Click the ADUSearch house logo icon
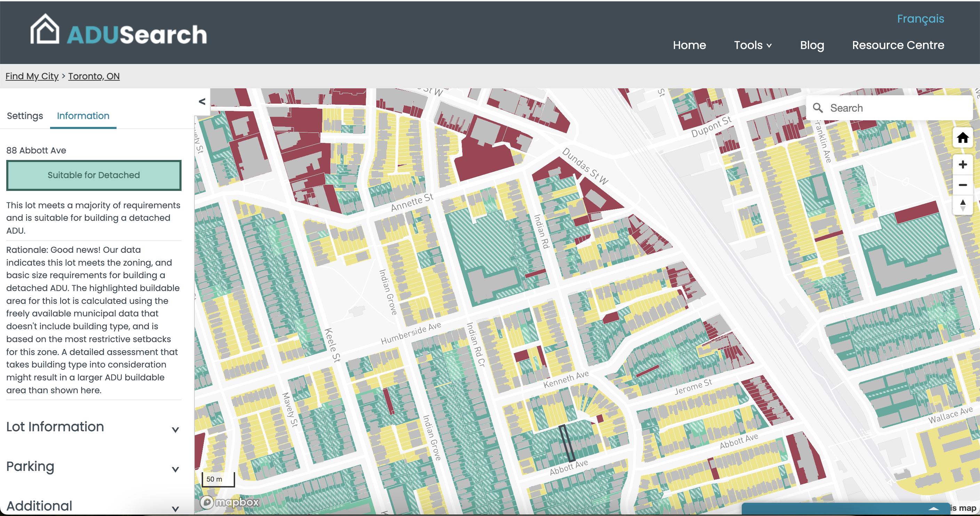 (45, 30)
